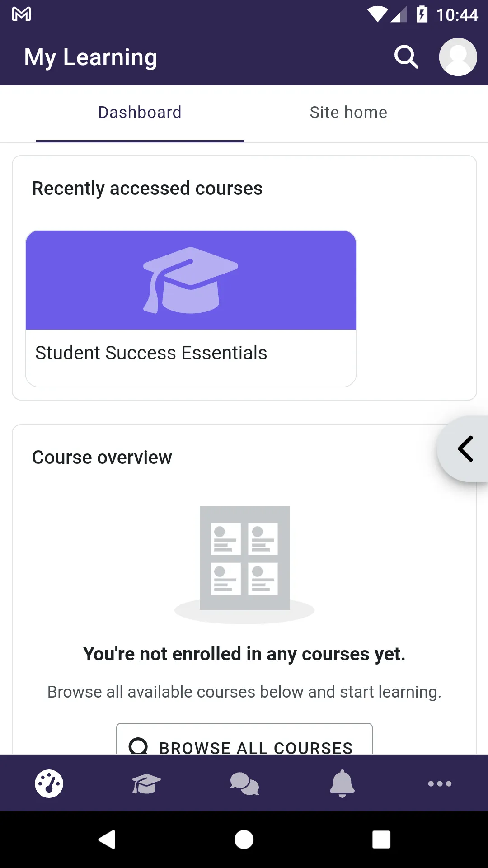This screenshot has width=488, height=868.
Task: Tap the Gmail notification icon in status bar
Action: coord(21,14)
